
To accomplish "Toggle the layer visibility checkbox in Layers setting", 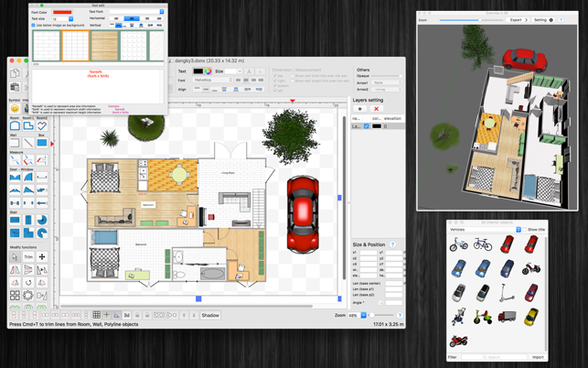I will [367, 126].
